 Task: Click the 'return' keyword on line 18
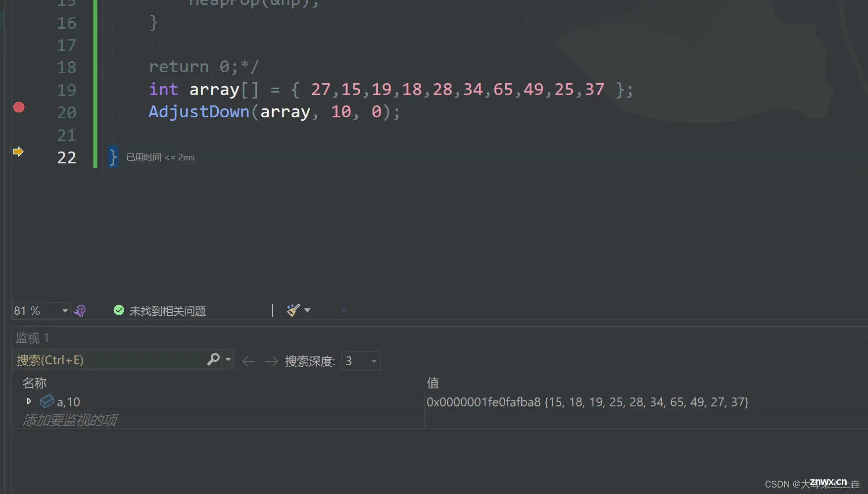(179, 66)
